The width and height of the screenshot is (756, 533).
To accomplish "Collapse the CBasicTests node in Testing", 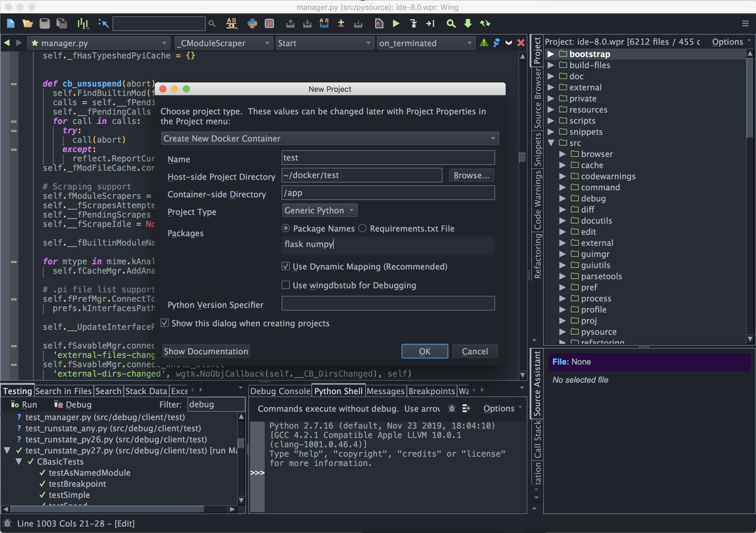I will point(19,462).
